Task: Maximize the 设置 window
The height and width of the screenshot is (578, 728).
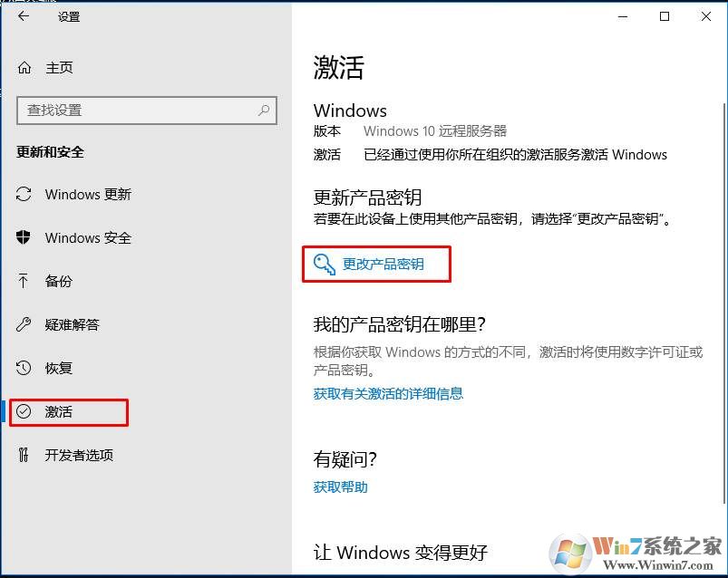Action: (x=665, y=16)
